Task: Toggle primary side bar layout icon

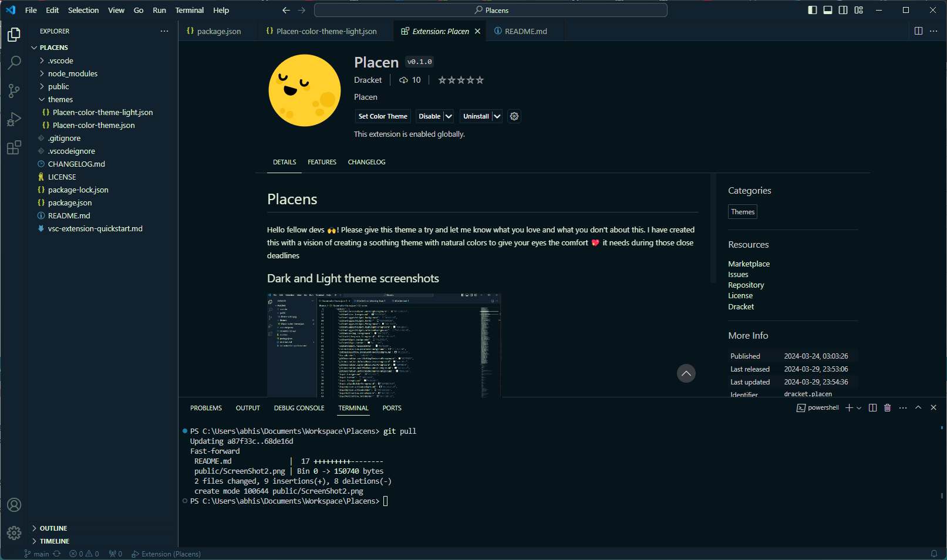Action: coord(813,10)
